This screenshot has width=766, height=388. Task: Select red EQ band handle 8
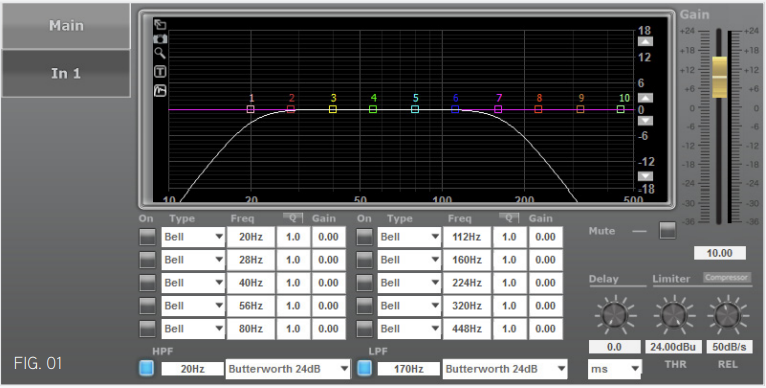click(538, 109)
